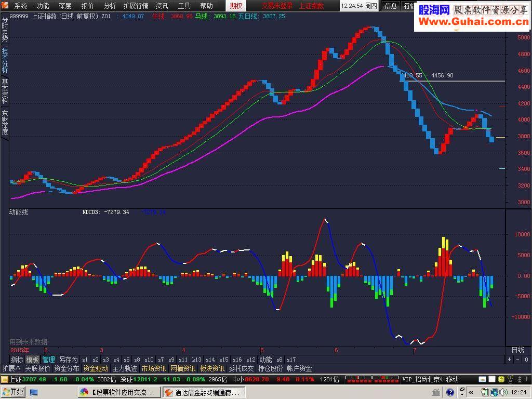Select the 动能 template tab

coord(265,360)
